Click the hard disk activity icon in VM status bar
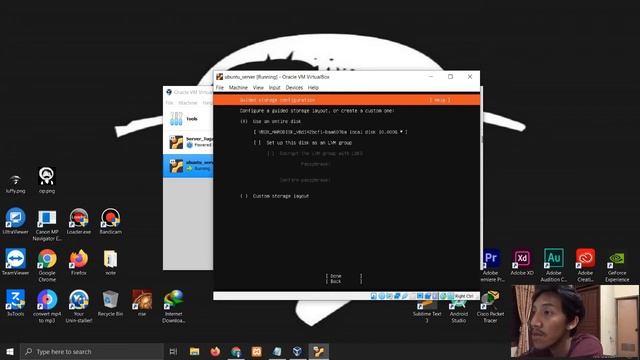 click(373, 296)
